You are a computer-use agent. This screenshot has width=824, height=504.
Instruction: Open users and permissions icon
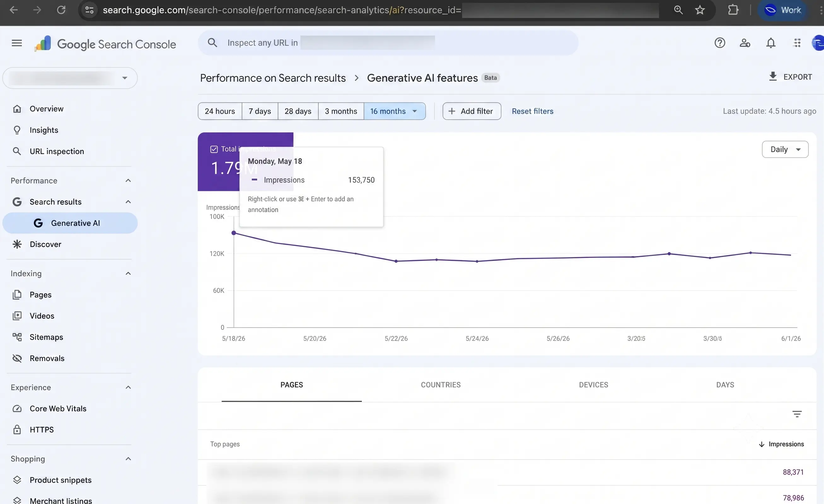[x=745, y=43]
